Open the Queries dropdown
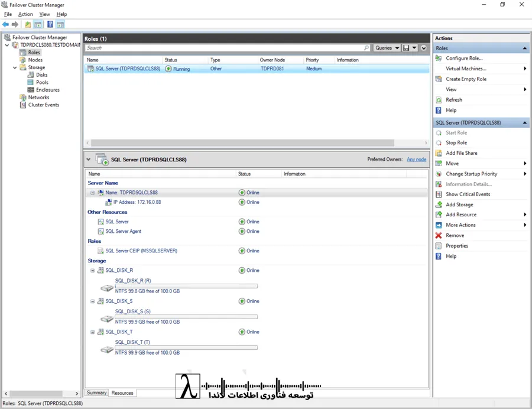This screenshot has width=532, height=409. coord(387,48)
